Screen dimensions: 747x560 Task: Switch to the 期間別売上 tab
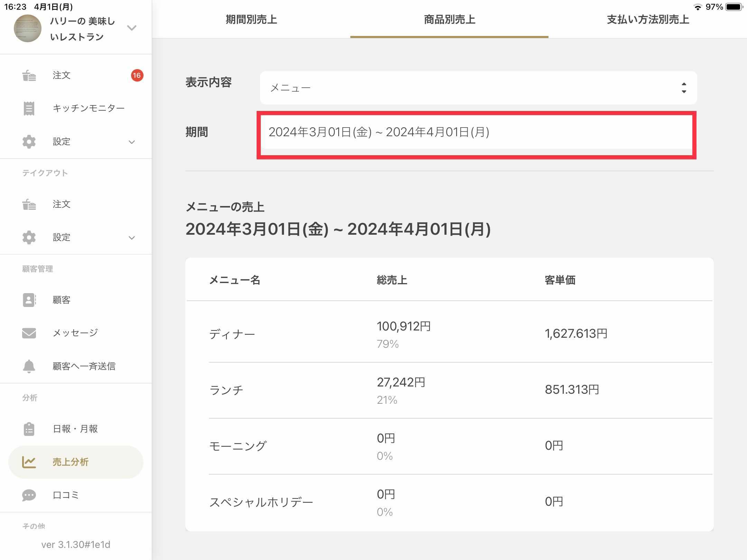pyautogui.click(x=251, y=20)
